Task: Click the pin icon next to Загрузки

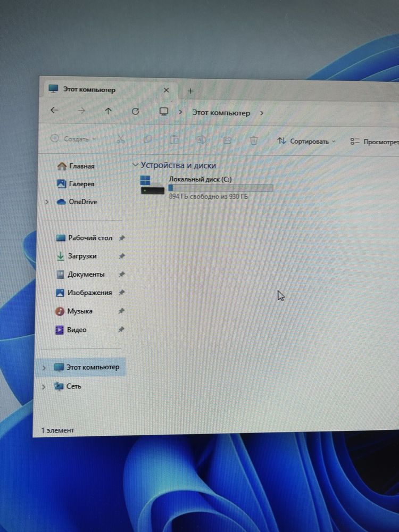Action: [x=121, y=256]
